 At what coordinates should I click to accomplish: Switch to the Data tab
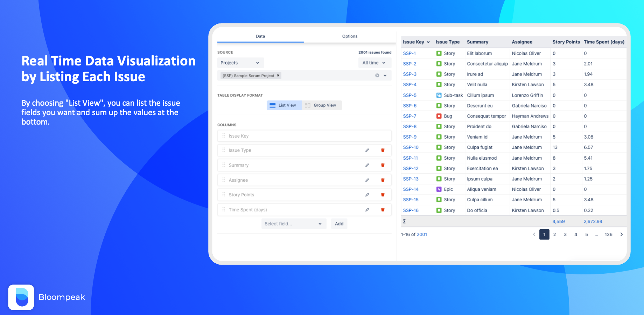260,36
